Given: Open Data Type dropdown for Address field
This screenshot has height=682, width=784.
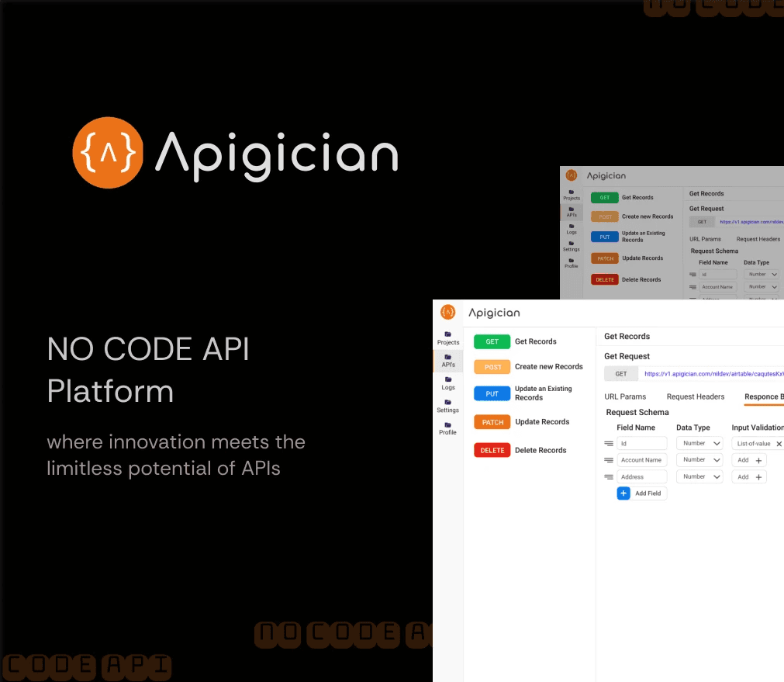Looking at the screenshot, I should 699,477.
